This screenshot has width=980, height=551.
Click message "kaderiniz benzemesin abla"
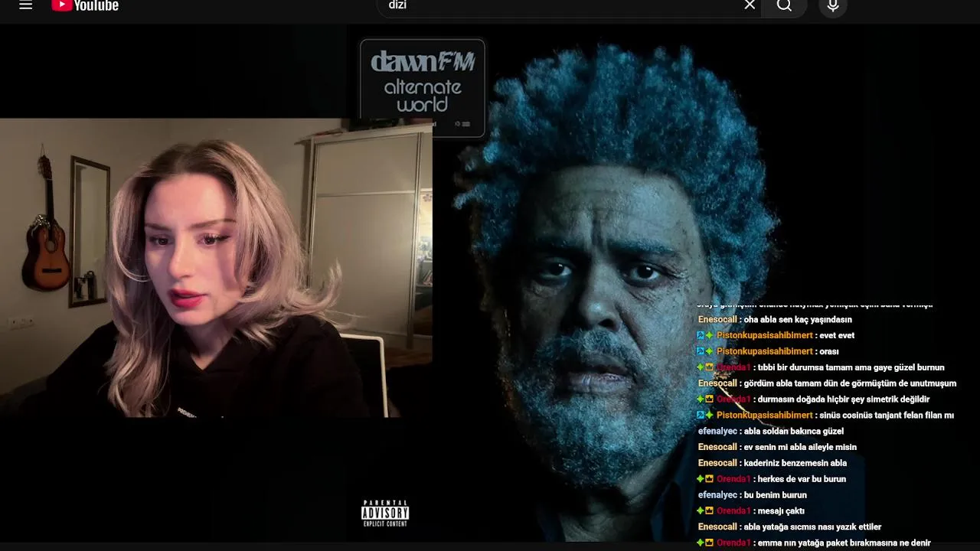tap(795, 463)
